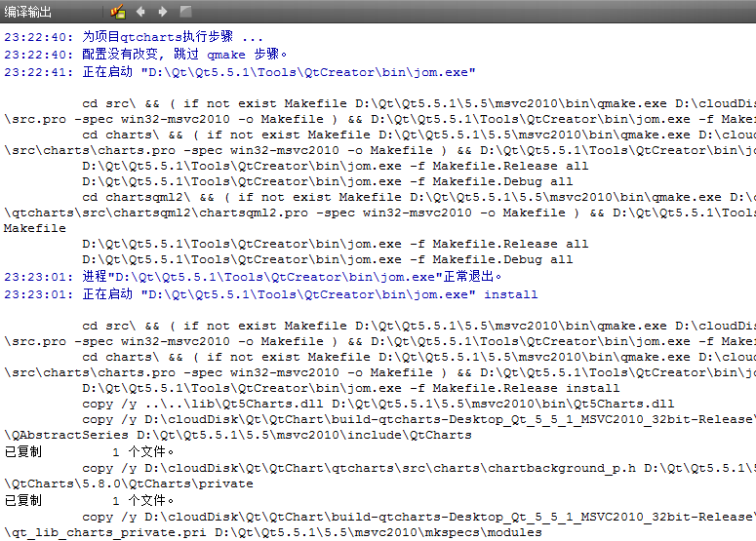
Task: Click the \QtCharts\5.8.0\QtCharts\private line
Action: [129, 483]
